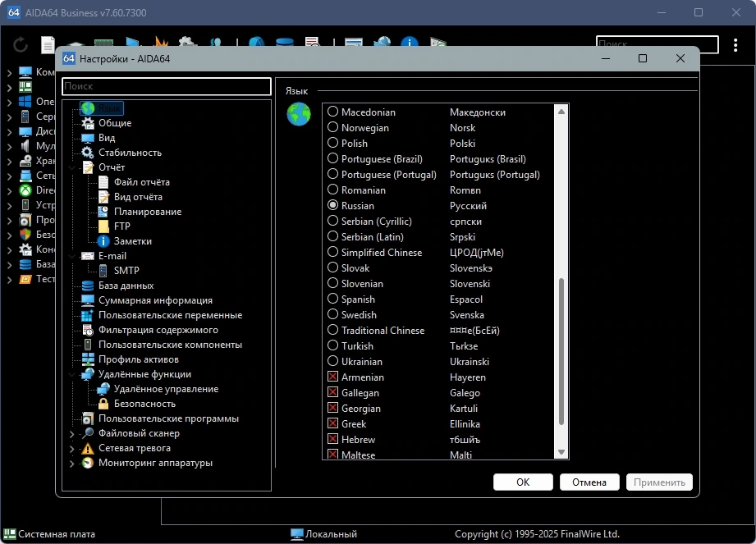
Task: Click the Сетевая тревога warning icon
Action: point(88,448)
